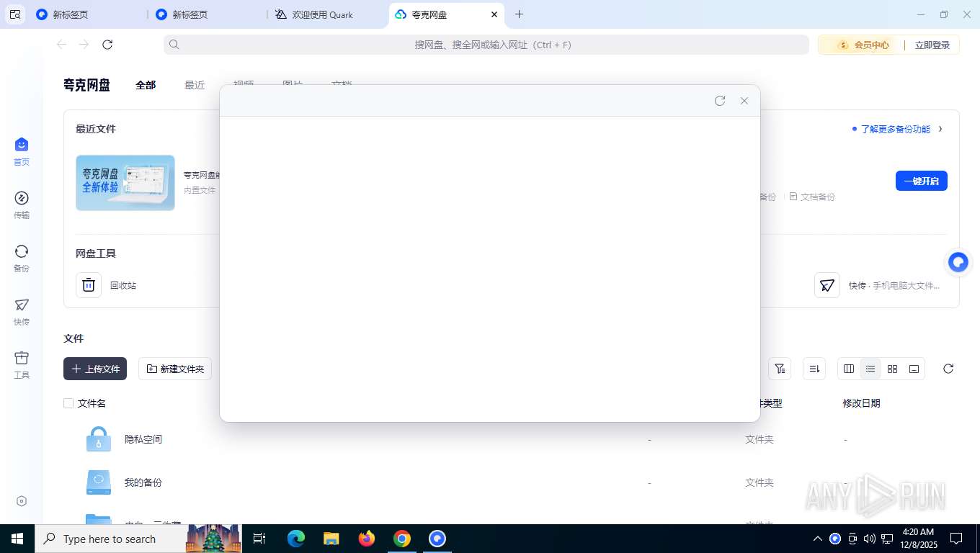This screenshot has width=980, height=553.
Task: Click the 我的备份 folder name
Action: click(x=143, y=482)
